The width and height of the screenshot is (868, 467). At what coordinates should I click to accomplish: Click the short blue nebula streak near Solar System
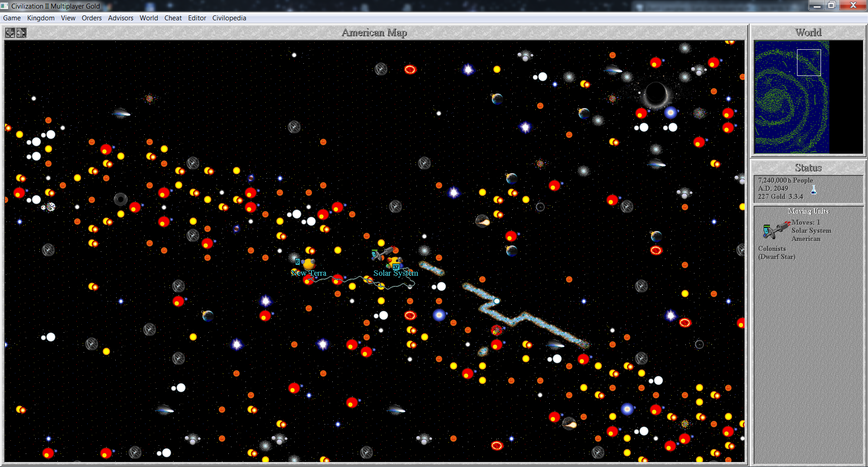(x=432, y=268)
